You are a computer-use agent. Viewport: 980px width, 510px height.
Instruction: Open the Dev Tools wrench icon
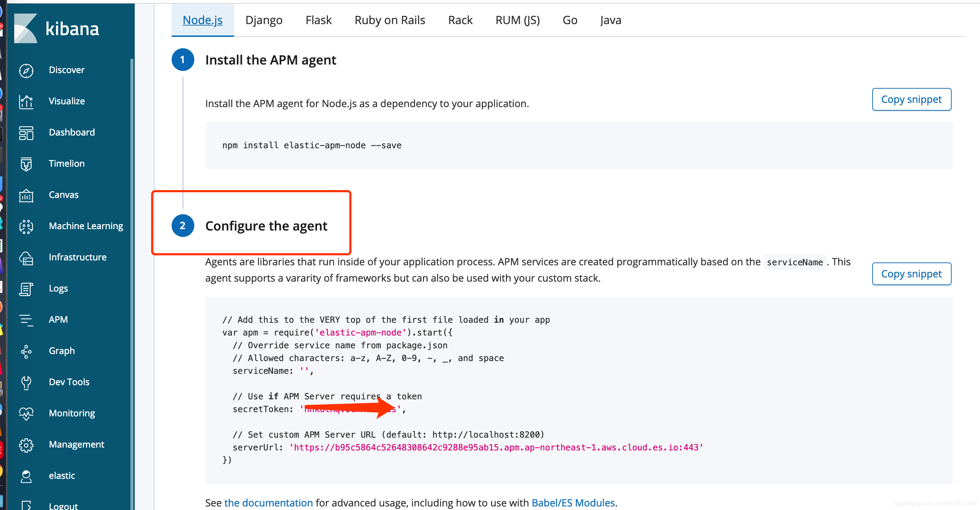[x=26, y=382]
